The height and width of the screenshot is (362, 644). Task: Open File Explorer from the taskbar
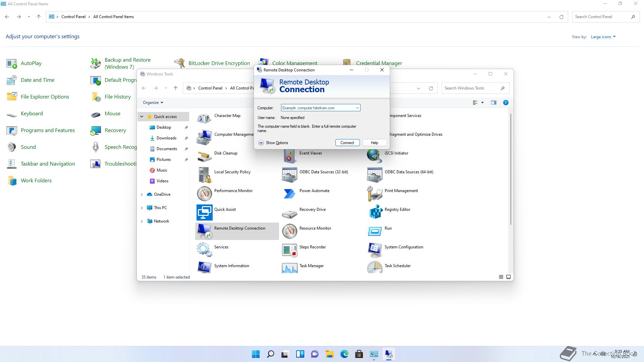tap(329, 354)
